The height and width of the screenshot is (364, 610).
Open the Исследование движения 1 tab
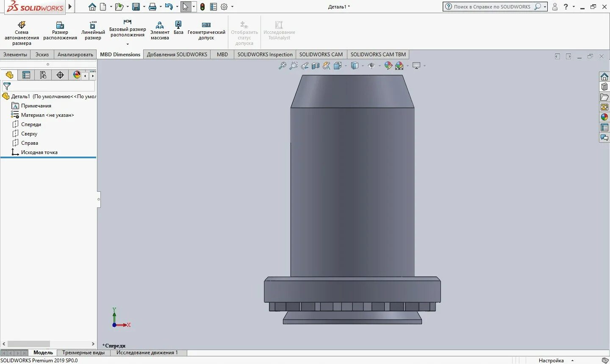[147, 353]
